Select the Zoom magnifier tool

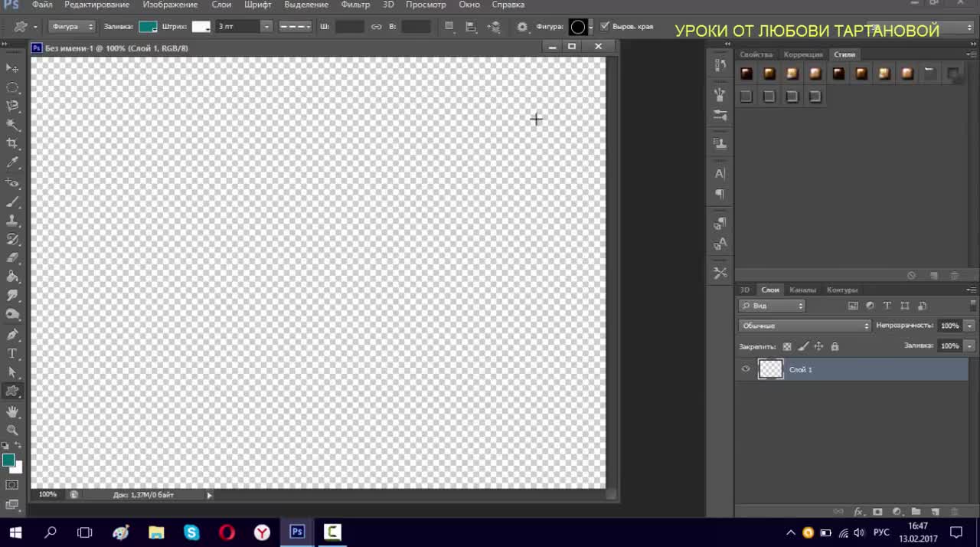click(x=12, y=430)
